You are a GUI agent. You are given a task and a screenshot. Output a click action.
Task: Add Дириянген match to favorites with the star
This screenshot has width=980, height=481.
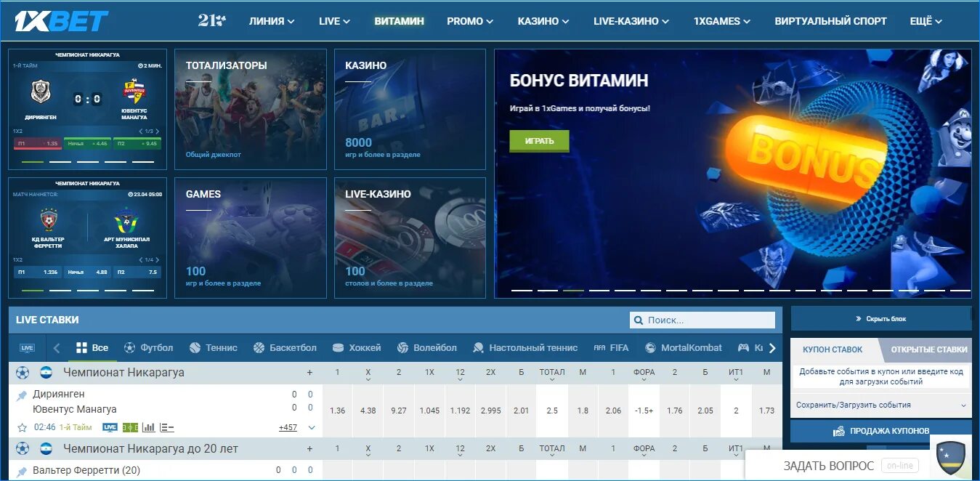pos(22,427)
